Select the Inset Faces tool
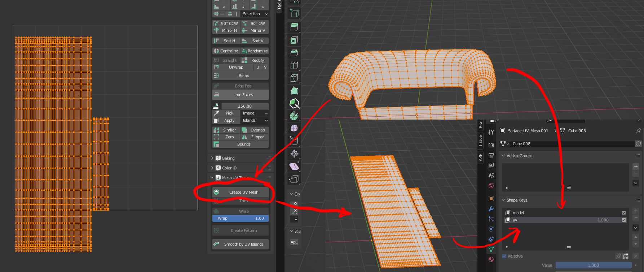The image size is (644, 272). 294,40
